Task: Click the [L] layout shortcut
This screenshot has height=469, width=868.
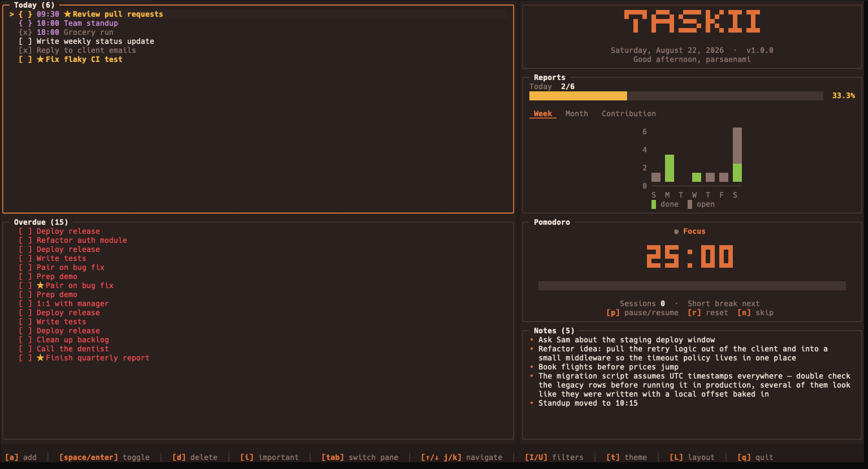Action: click(x=692, y=457)
